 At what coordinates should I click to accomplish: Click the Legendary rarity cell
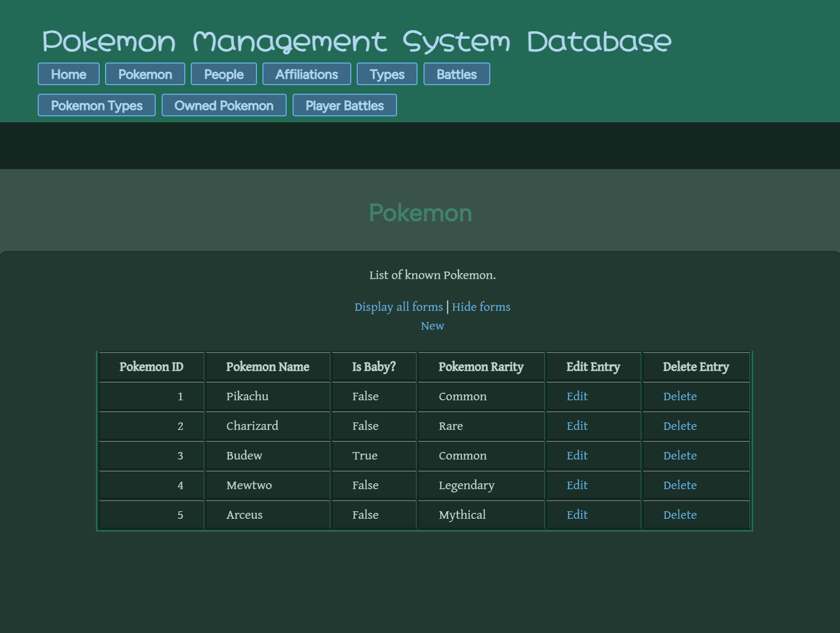[481, 485]
